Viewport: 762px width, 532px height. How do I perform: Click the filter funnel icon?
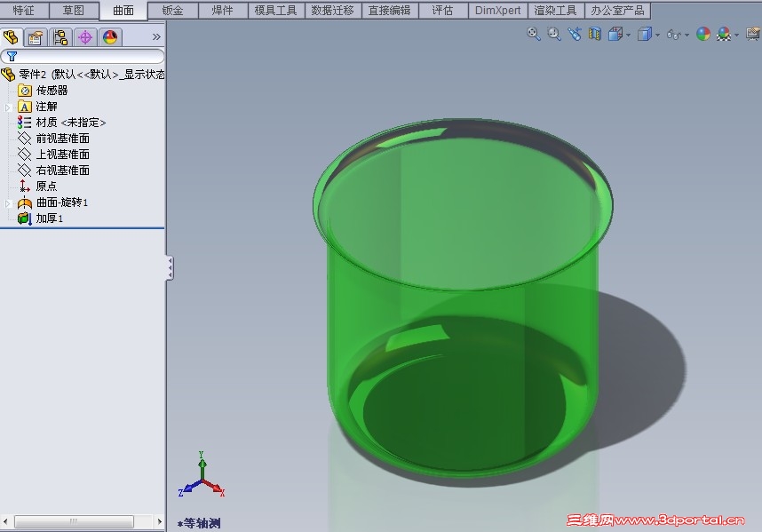12,56
